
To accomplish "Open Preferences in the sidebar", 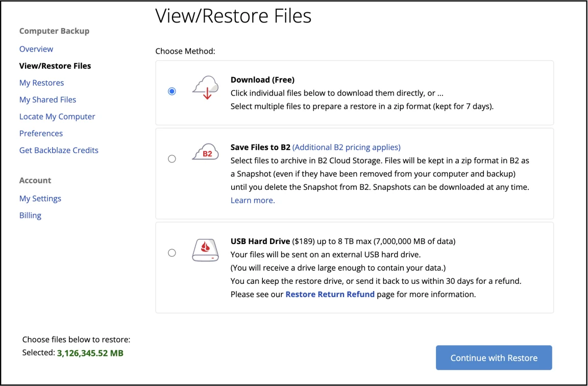I will tap(41, 134).
